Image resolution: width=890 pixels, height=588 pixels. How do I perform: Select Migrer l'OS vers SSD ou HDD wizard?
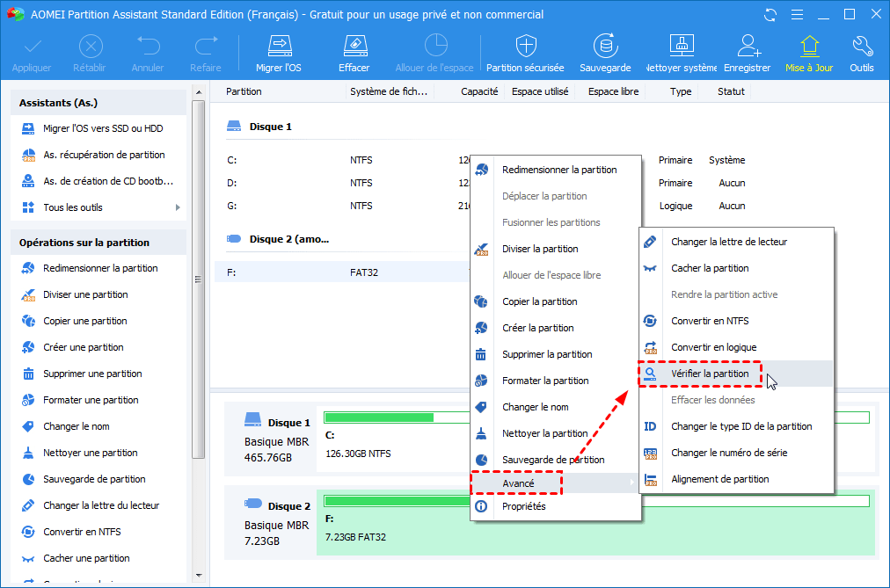[98, 128]
